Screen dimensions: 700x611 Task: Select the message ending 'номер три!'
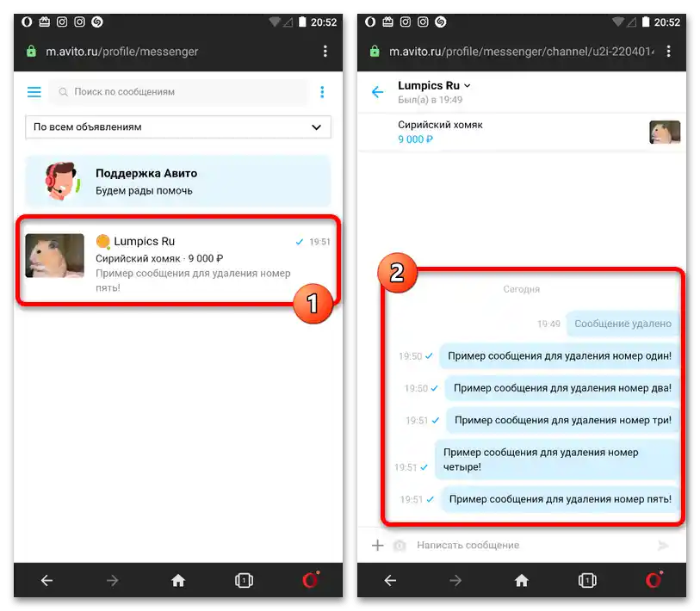tap(563, 420)
